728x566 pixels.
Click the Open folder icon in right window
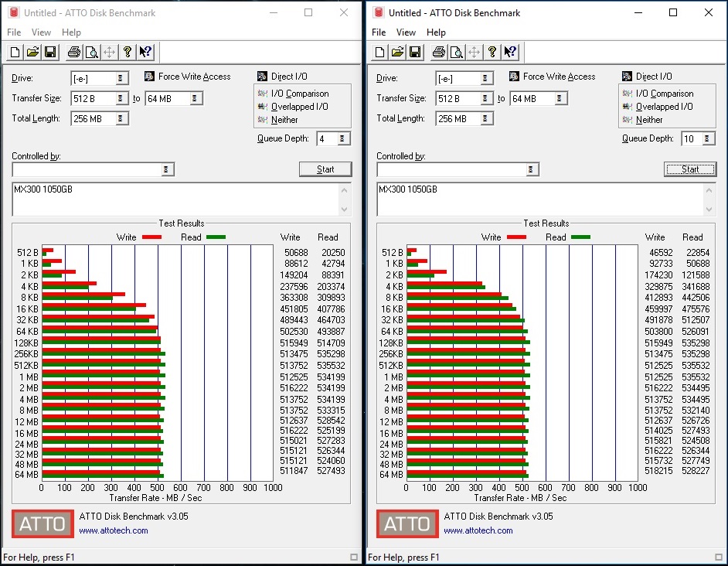pyautogui.click(x=397, y=52)
